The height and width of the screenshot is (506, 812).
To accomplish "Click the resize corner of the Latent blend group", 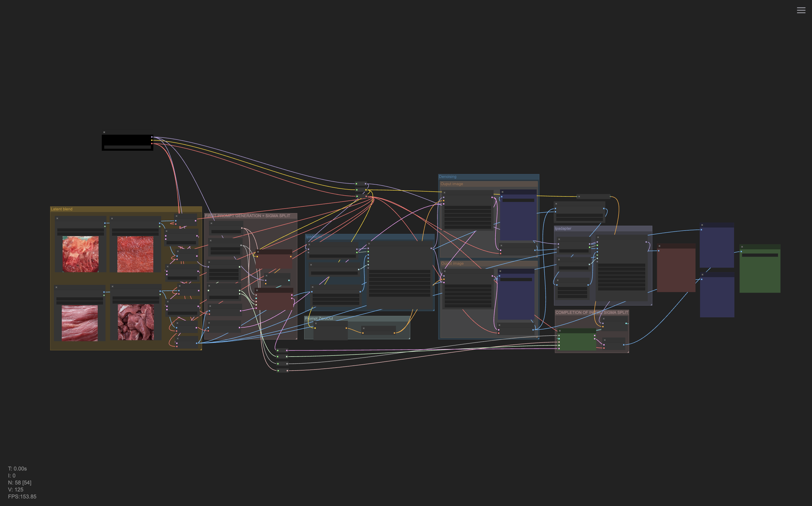I will [x=200, y=349].
